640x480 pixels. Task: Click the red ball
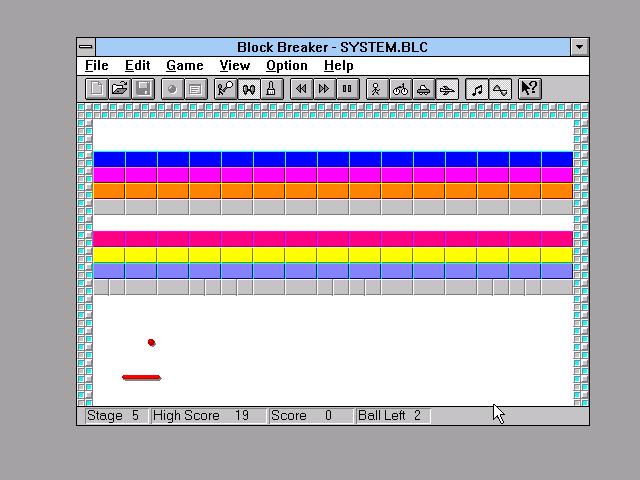click(151, 342)
